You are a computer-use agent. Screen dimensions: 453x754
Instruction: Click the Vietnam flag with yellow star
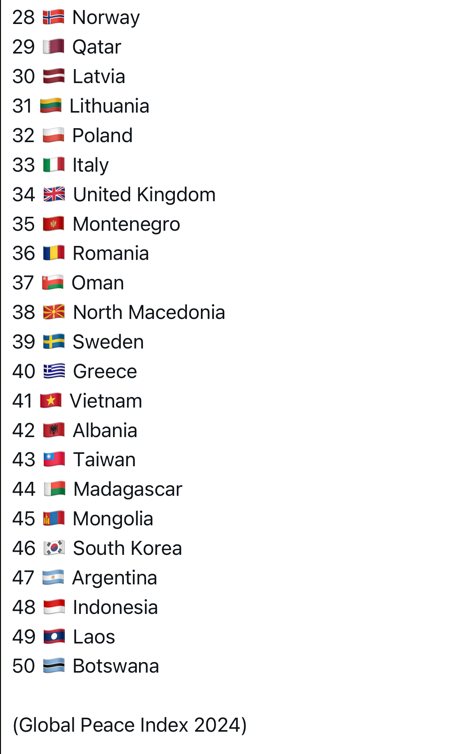coord(51,401)
